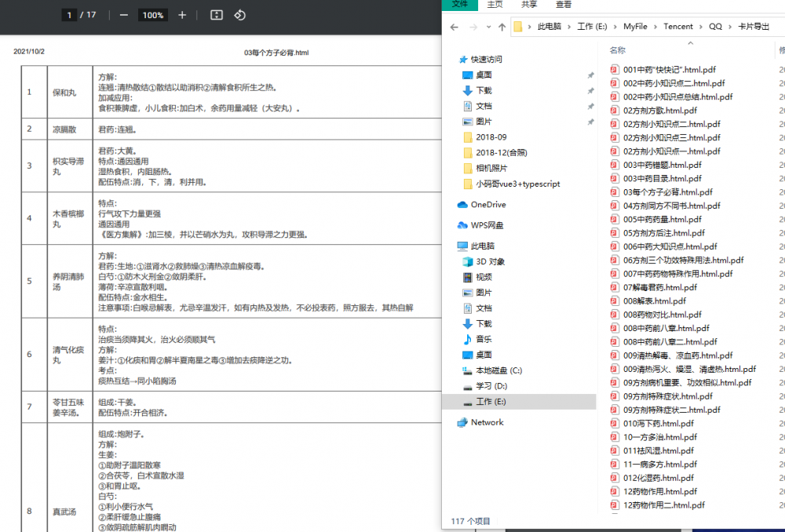The width and height of the screenshot is (785, 532).
Task: Expand the chevron after QQ in path
Action: pyautogui.click(x=730, y=27)
